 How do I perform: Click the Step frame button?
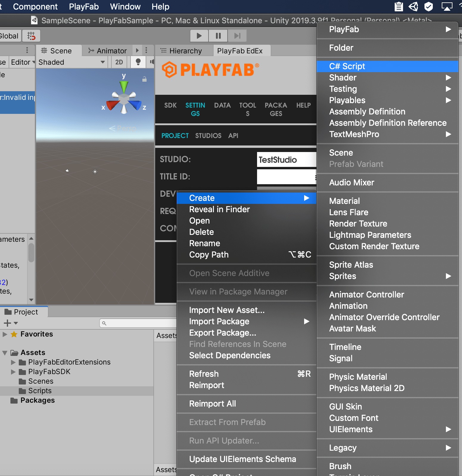tap(237, 36)
